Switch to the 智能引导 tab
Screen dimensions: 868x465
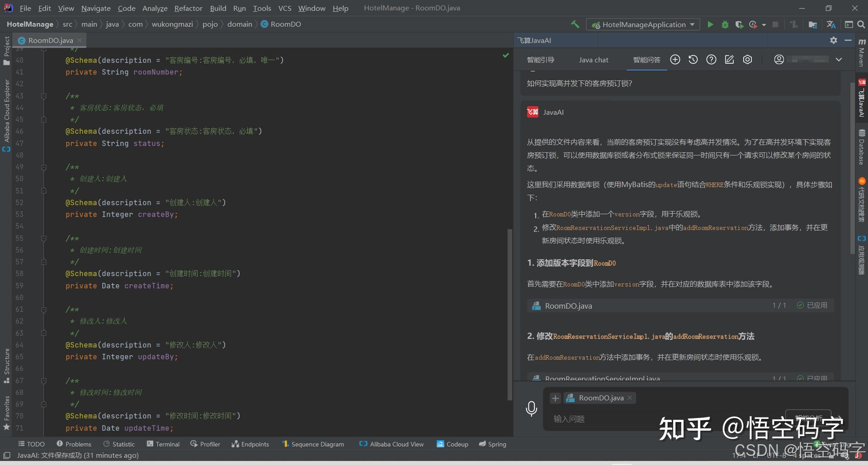click(x=541, y=60)
